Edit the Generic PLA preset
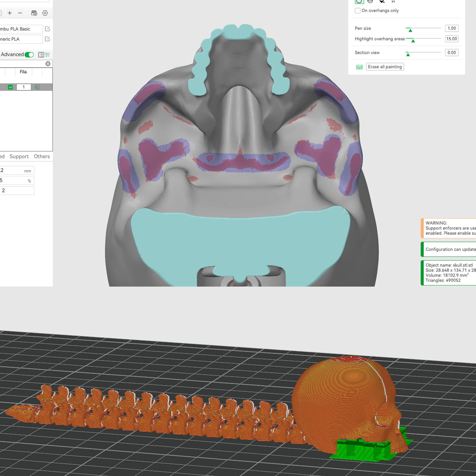Viewport: 476px width, 476px height. coord(47,39)
